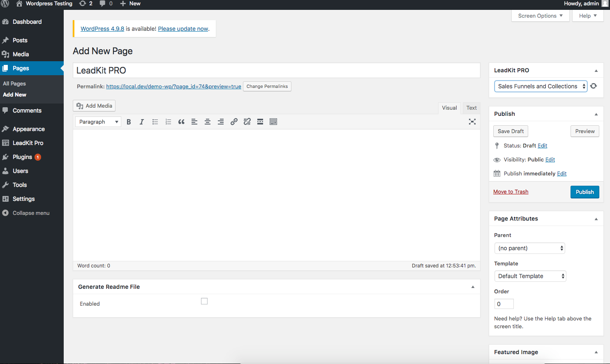Open the WordPress 4.9.8 release link
Viewport: 610px width, 364px height.
[102, 29]
